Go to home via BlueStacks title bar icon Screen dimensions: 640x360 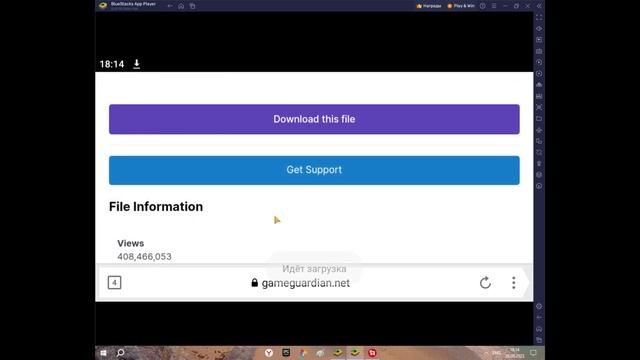[x=181, y=6]
